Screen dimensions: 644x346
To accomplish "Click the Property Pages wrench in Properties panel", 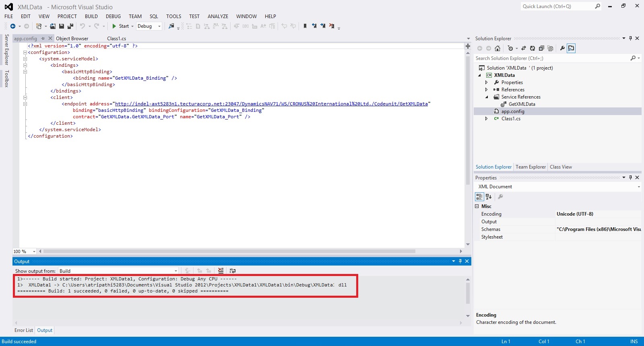I will coord(500,197).
